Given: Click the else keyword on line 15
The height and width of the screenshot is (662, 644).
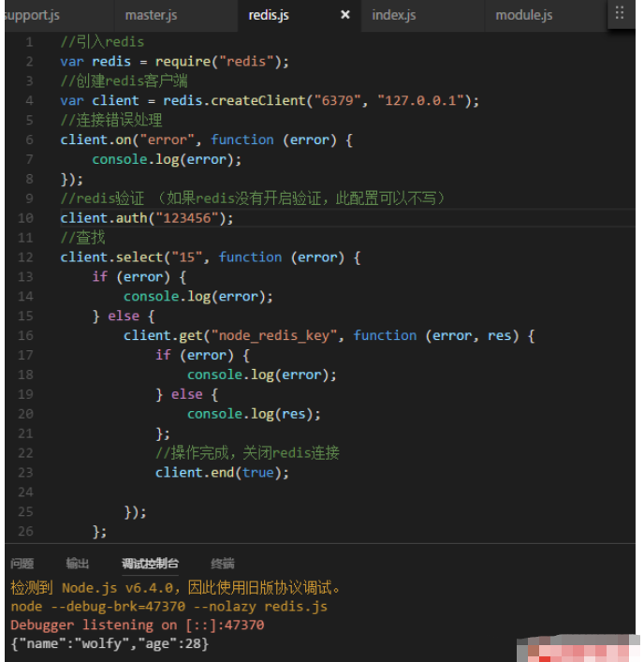Looking at the screenshot, I should [x=124, y=316].
